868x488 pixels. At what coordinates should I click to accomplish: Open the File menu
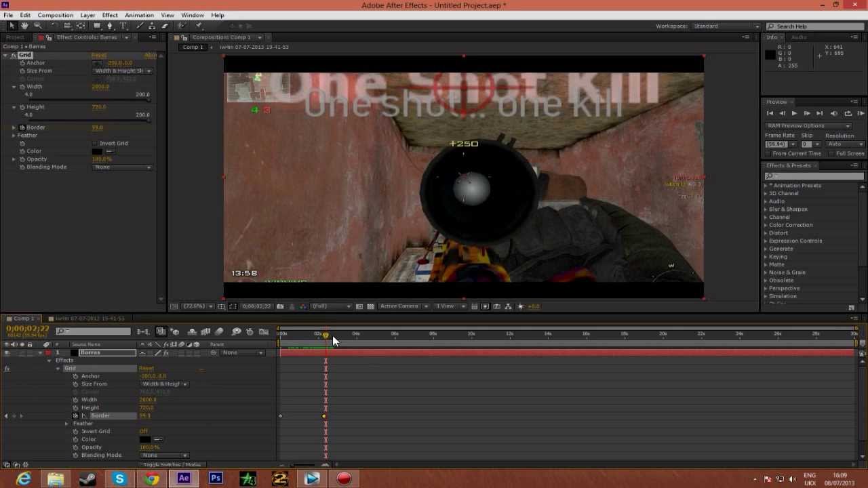point(8,15)
